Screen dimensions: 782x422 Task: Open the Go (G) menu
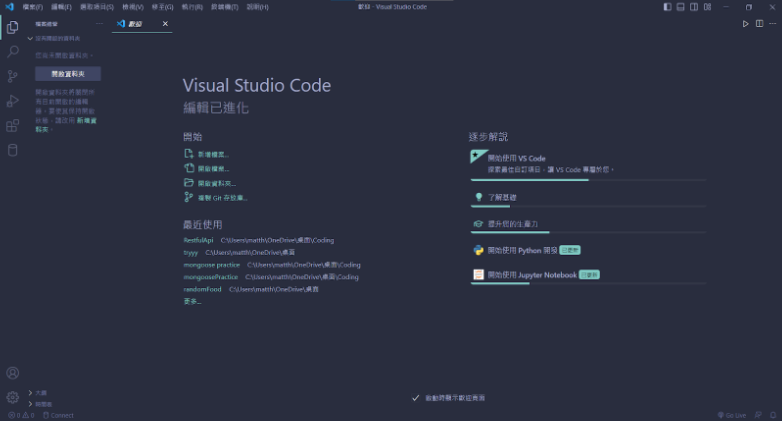tap(163, 7)
